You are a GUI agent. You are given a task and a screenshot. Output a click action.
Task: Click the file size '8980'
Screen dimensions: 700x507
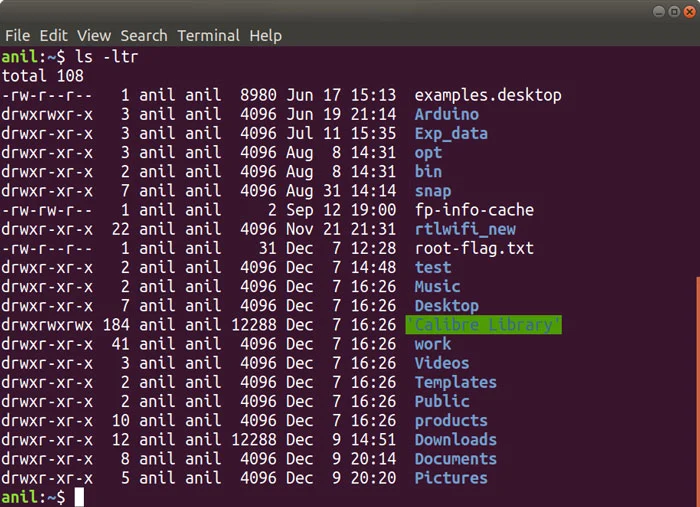click(x=258, y=95)
